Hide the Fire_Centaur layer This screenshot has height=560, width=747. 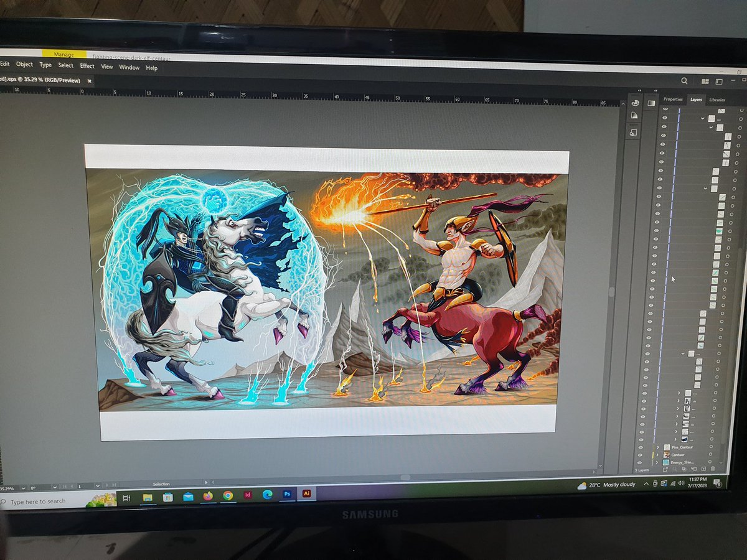click(x=641, y=447)
